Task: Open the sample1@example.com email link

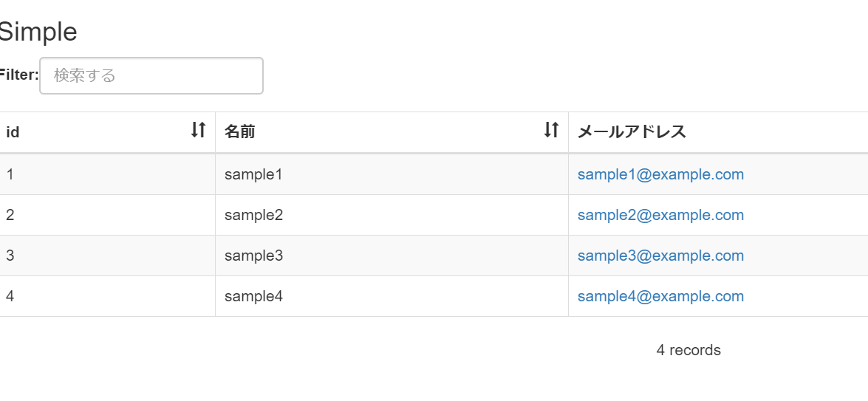Action: (660, 174)
